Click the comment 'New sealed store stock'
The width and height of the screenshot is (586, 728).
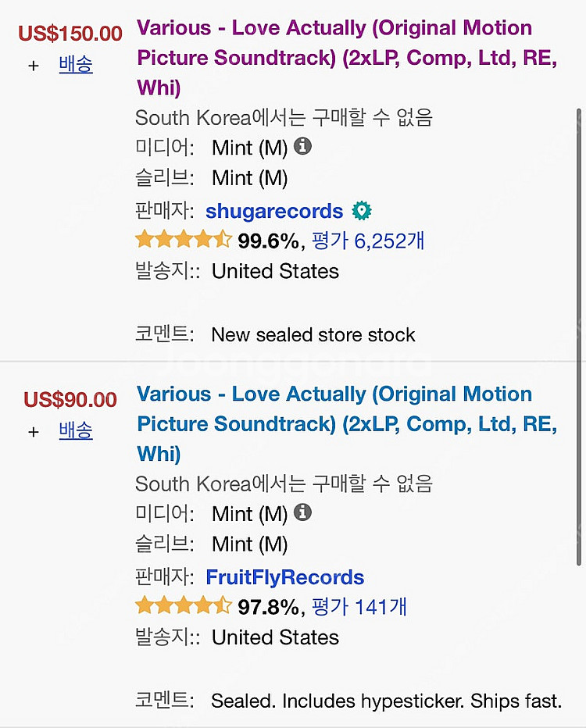pyautogui.click(x=313, y=334)
